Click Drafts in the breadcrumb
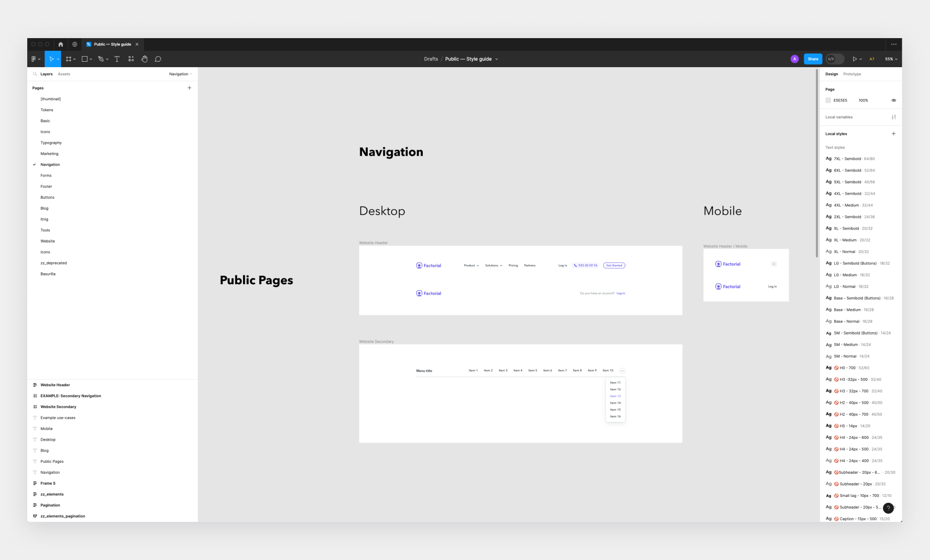The image size is (930, 560). [x=431, y=59]
